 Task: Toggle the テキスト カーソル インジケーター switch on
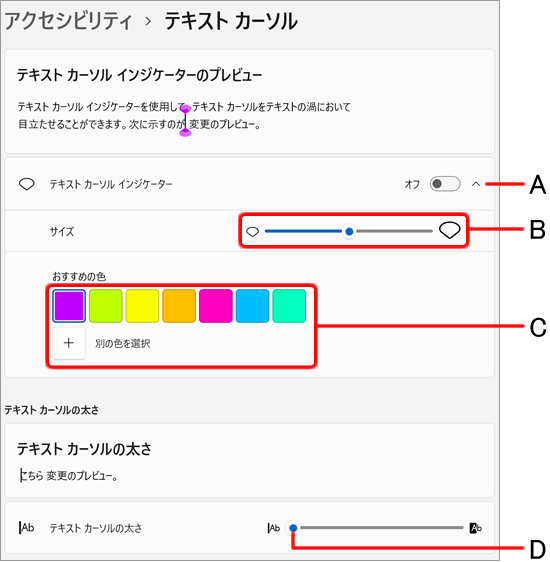point(445,184)
